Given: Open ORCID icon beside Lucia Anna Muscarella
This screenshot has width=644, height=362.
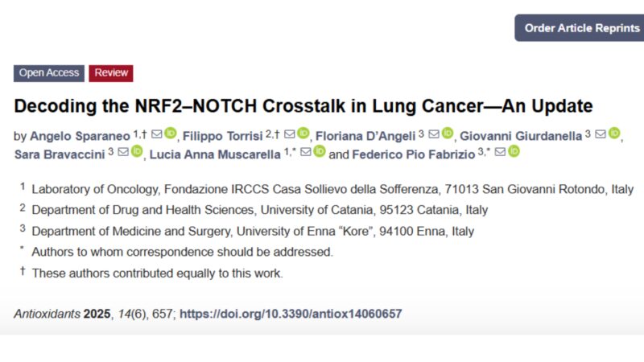Looking at the screenshot, I should [320, 151].
